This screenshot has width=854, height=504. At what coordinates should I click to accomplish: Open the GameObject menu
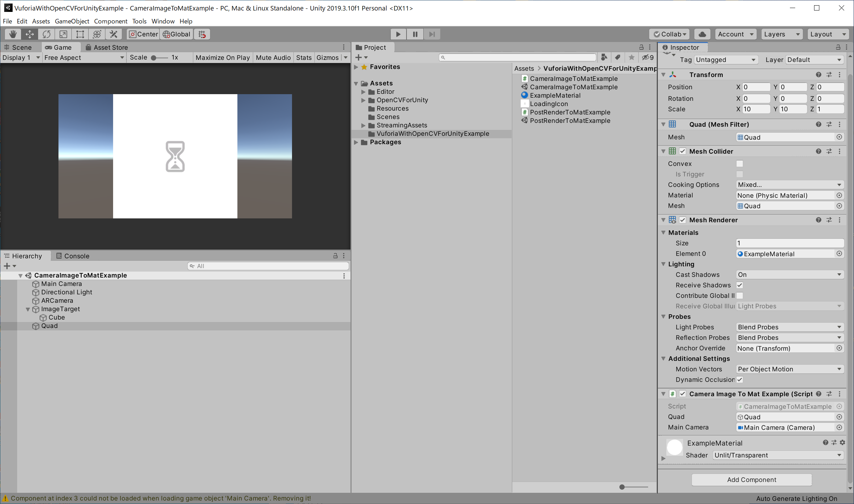point(72,21)
